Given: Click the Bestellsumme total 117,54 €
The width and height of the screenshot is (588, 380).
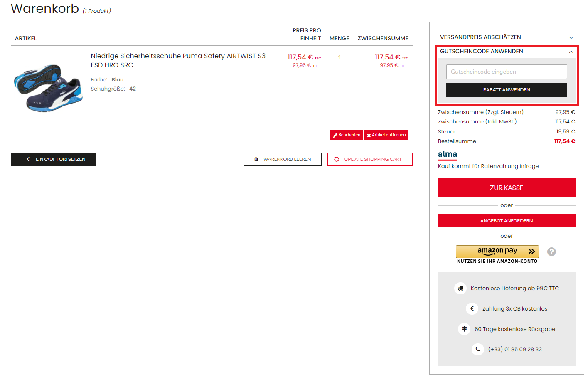Looking at the screenshot, I should (x=565, y=141).
